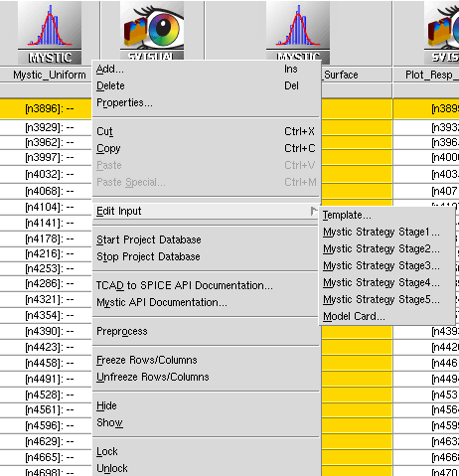Select node cell [n4458]
Screen dimensions: 459x476
pos(46,363)
